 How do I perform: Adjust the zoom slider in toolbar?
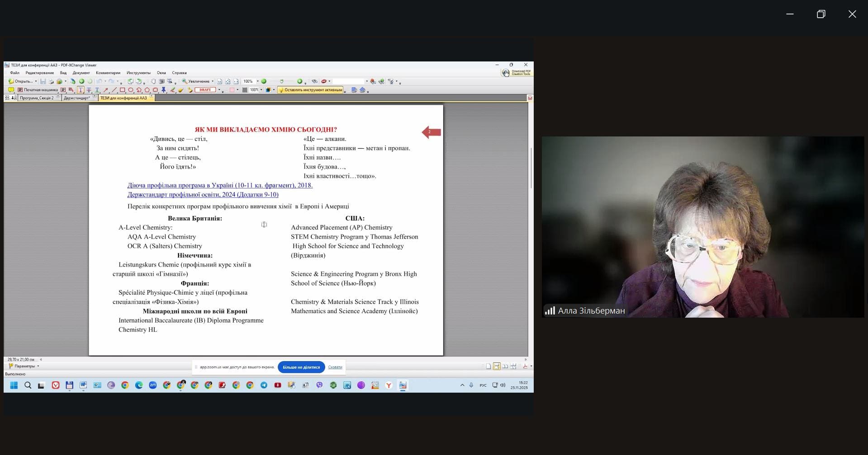point(281,81)
